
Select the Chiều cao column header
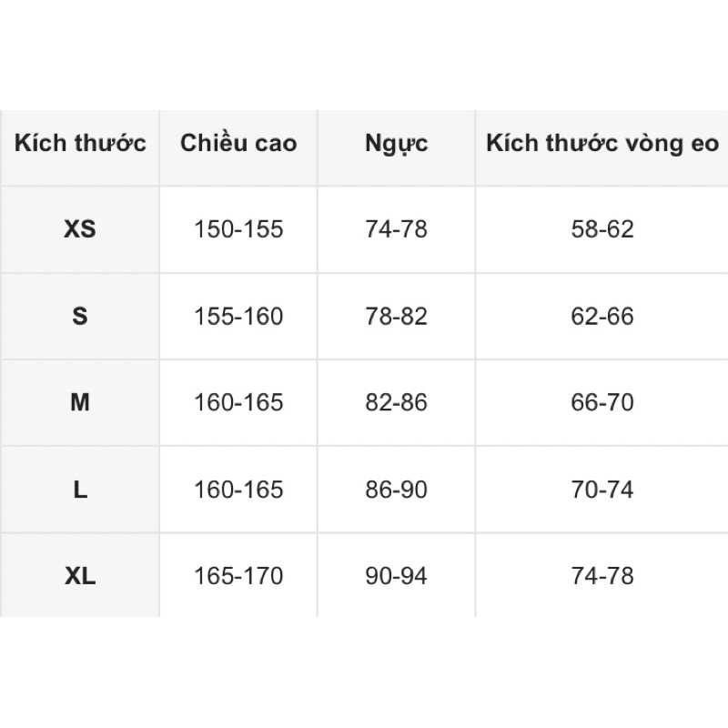click(x=238, y=143)
